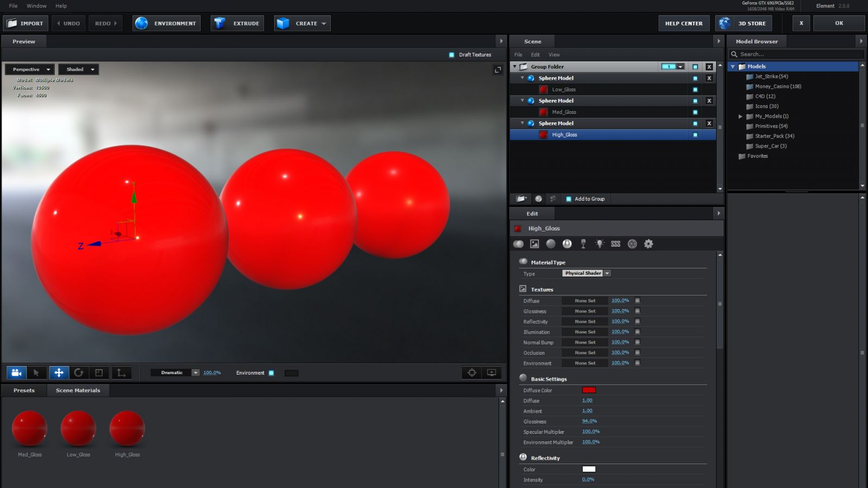Open the Illumination lightbulb icon in material editor
Viewport: 868px width, 488px height.
point(599,244)
